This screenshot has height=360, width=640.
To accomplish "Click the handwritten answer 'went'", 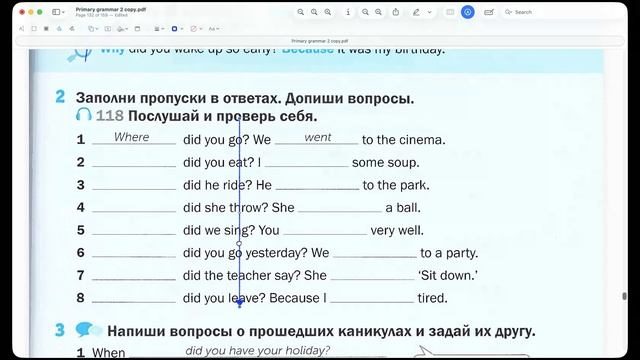I will 318,138.
